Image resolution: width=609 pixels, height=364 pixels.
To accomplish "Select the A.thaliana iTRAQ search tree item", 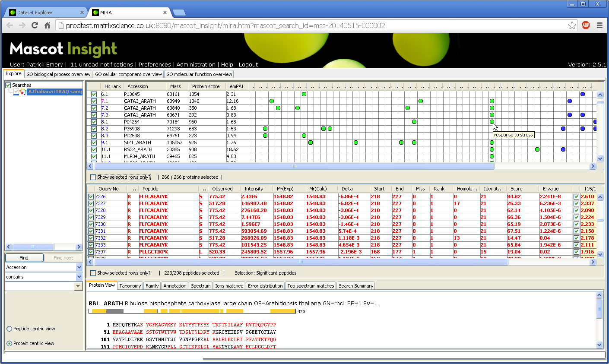I will click(55, 92).
